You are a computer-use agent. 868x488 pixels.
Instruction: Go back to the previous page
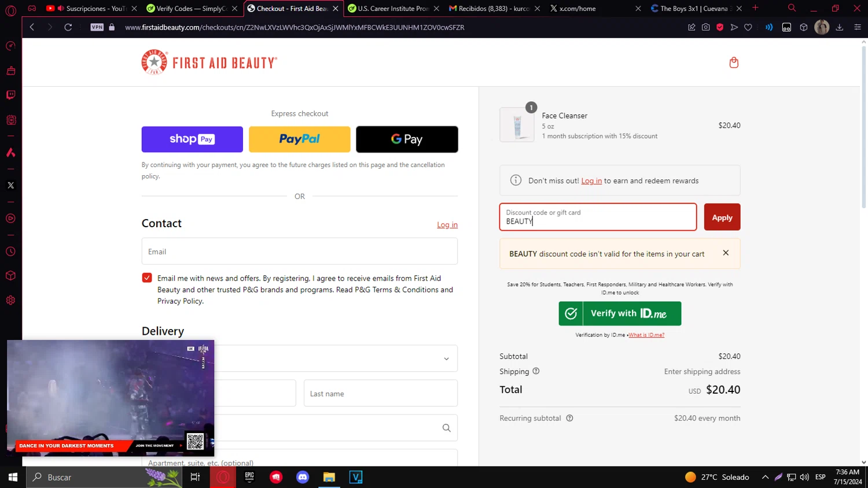(x=32, y=27)
